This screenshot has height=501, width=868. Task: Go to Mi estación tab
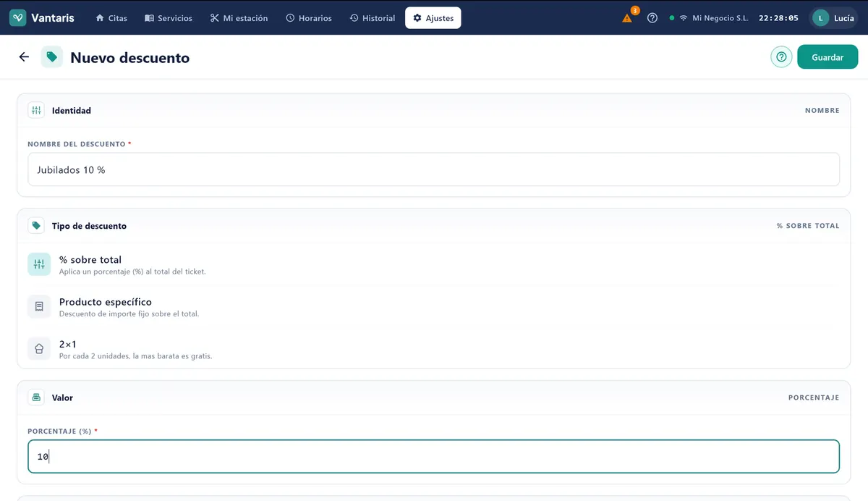(239, 18)
